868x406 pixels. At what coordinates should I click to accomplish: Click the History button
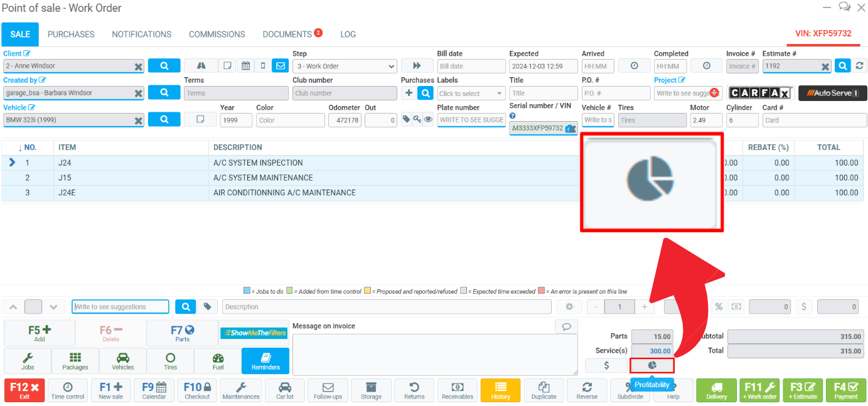[500, 390]
